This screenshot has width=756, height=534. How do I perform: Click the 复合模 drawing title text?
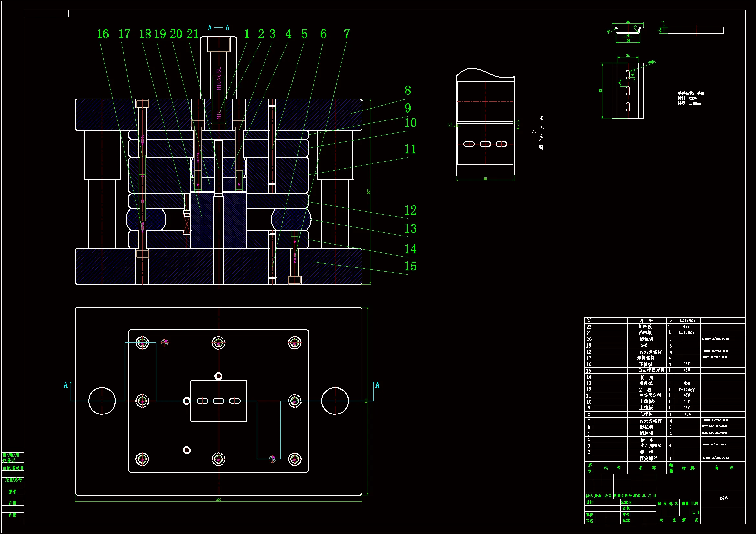(723, 498)
